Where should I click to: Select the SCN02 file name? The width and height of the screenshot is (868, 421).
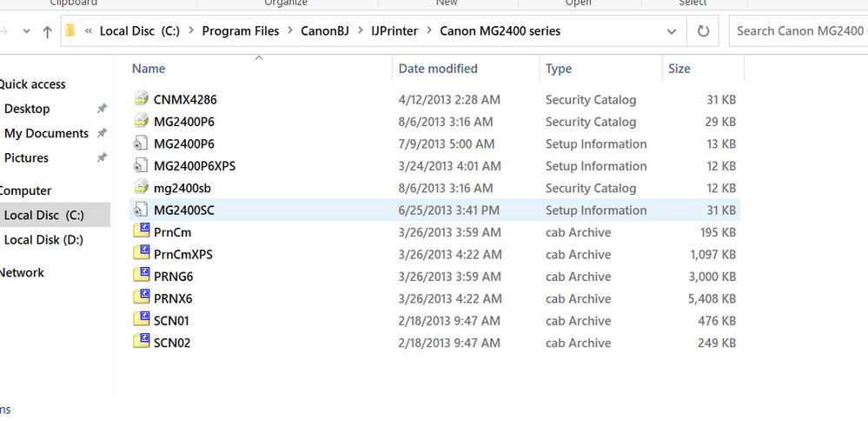(x=172, y=343)
